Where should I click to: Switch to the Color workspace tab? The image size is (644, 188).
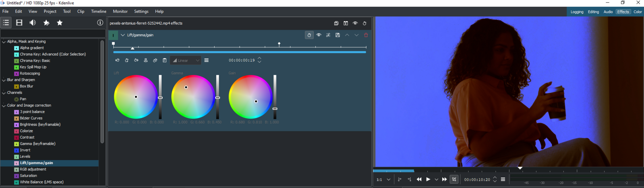tap(638, 12)
